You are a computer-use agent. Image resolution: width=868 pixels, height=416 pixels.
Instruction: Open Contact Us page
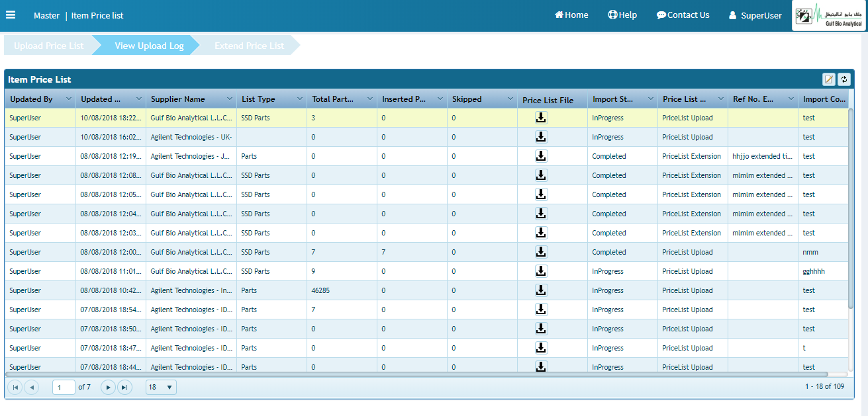pyautogui.click(x=683, y=15)
